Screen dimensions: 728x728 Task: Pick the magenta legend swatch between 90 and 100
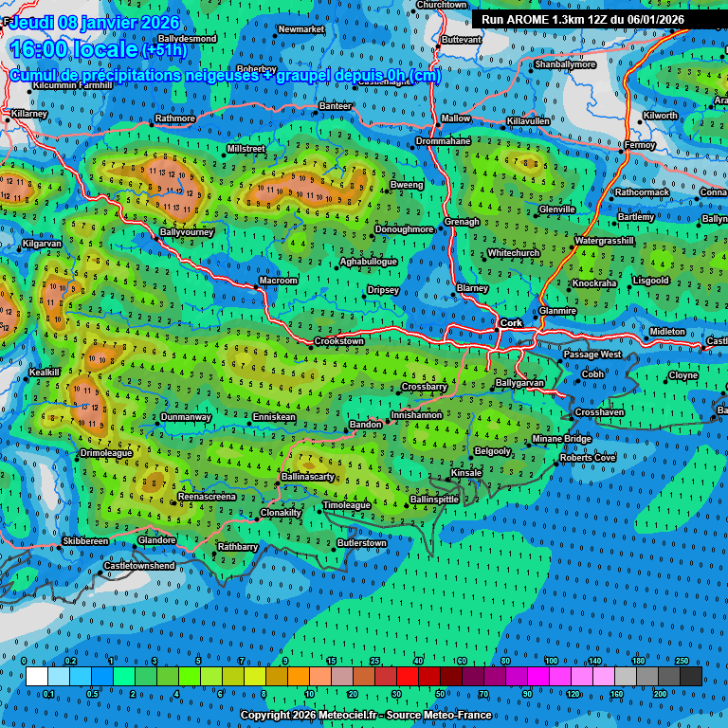pyautogui.click(x=538, y=677)
